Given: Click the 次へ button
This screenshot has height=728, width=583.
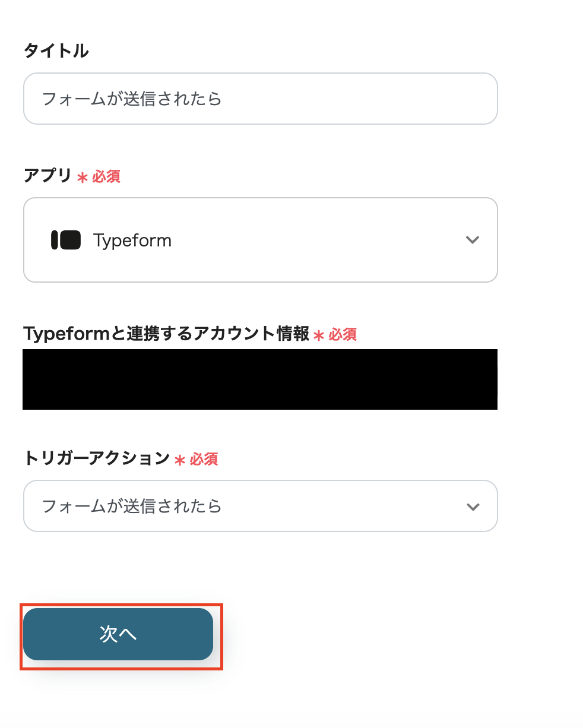Looking at the screenshot, I should pos(118,634).
